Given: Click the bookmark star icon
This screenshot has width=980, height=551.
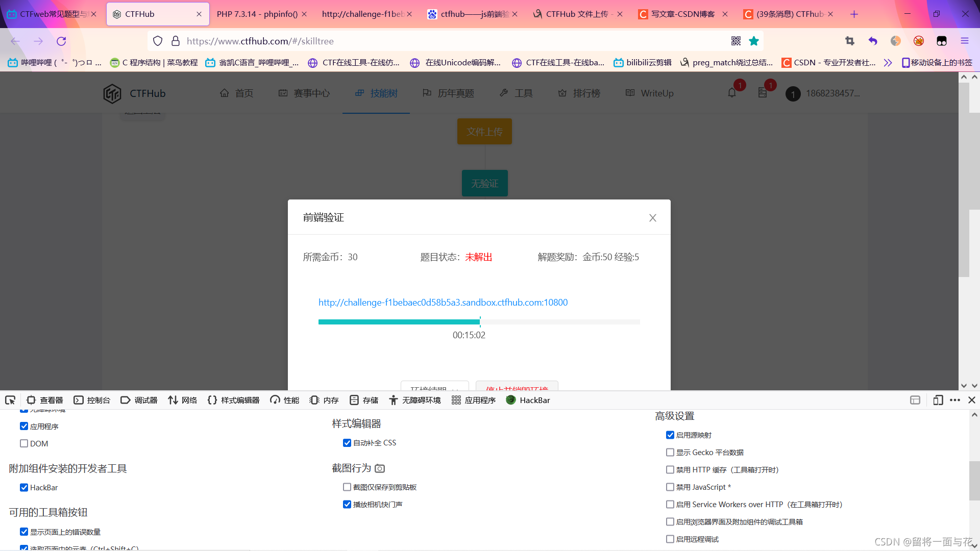Looking at the screenshot, I should click(x=754, y=41).
